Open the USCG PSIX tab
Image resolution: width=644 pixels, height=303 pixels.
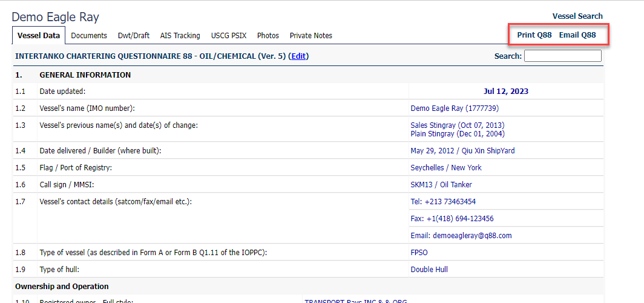pyautogui.click(x=229, y=36)
